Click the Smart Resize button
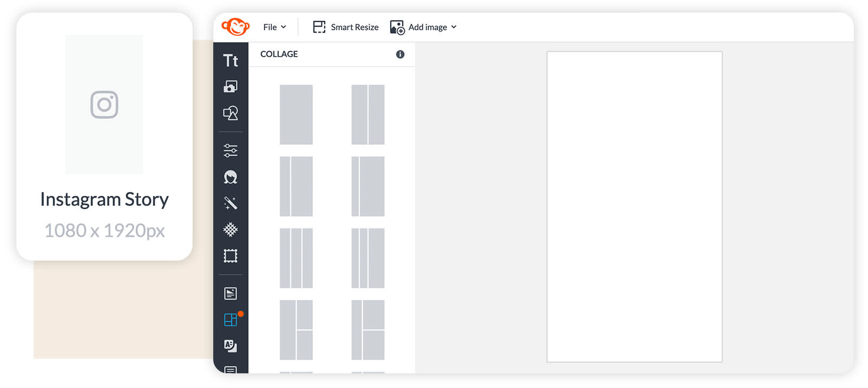The height and width of the screenshot is (388, 868). tap(346, 27)
